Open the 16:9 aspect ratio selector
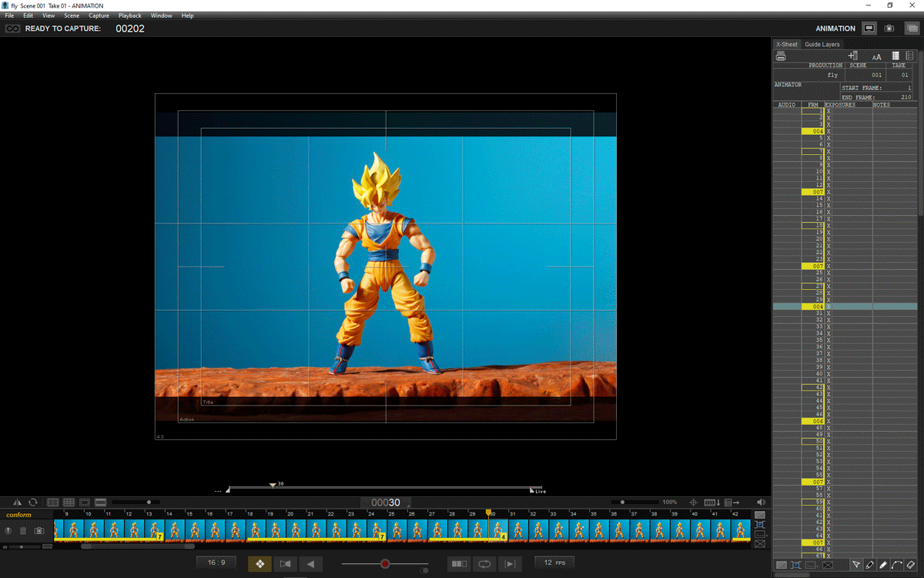Viewport: 924px width, 578px height. tap(216, 563)
